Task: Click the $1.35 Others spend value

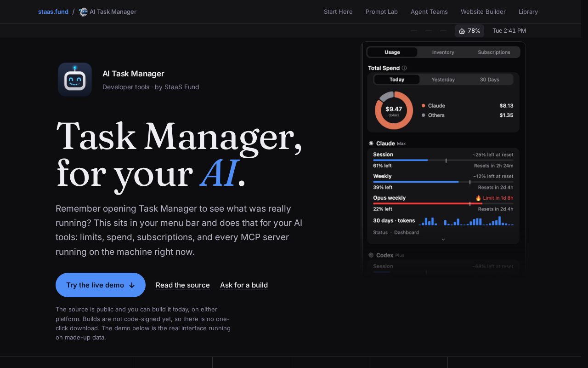Action: click(x=506, y=115)
